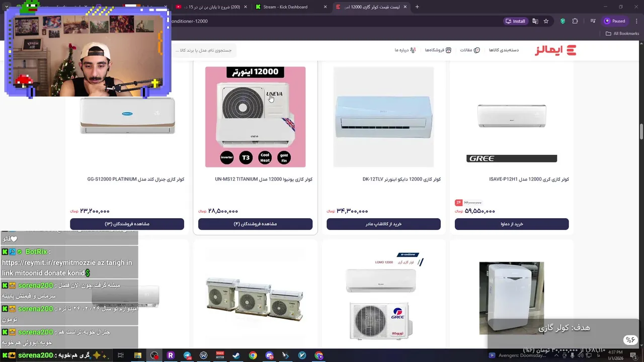Open the media control toolbar icon

pos(593,21)
